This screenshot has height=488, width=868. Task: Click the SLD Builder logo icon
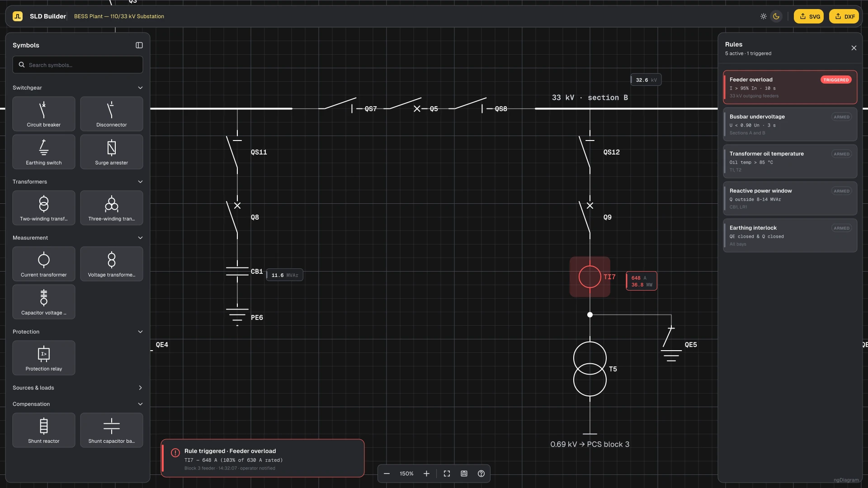click(x=18, y=16)
